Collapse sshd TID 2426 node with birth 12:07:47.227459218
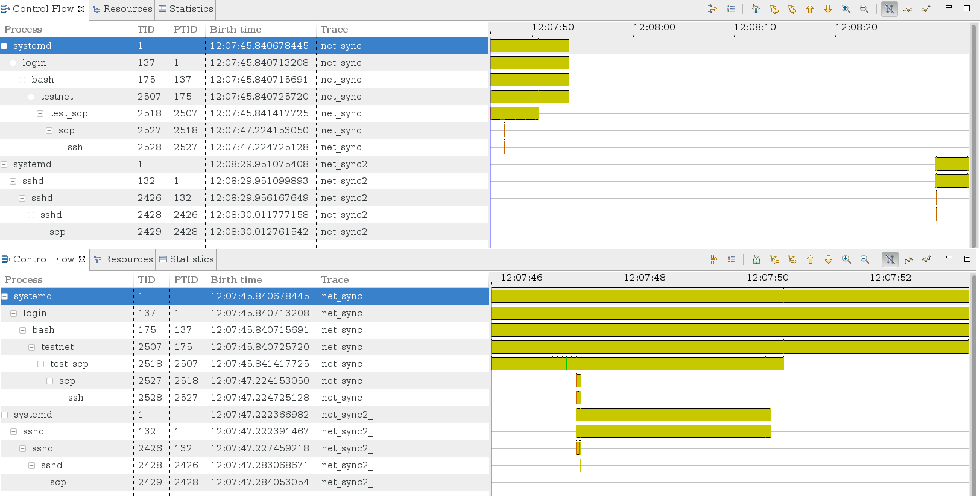 click(22, 448)
